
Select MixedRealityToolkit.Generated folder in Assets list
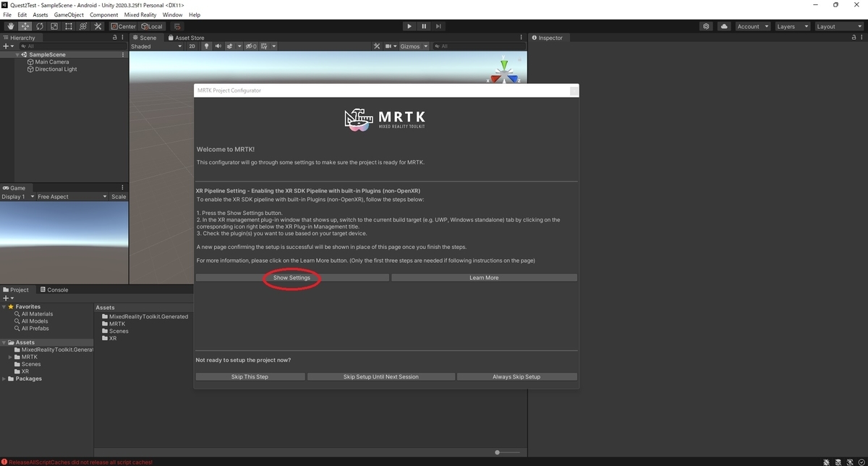145,316
